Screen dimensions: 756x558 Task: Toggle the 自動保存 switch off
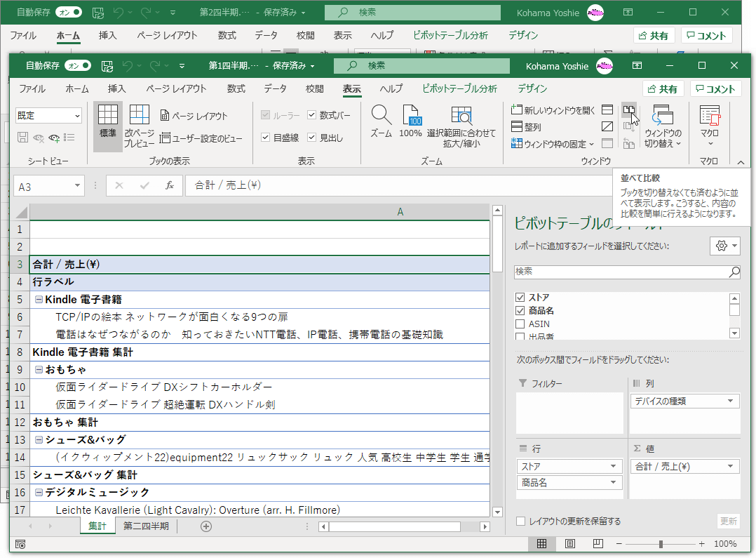click(x=77, y=65)
